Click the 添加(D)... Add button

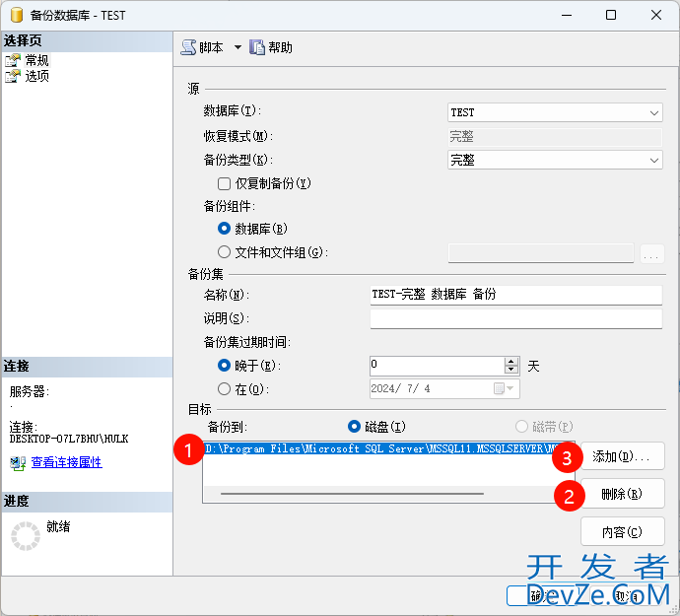click(622, 456)
